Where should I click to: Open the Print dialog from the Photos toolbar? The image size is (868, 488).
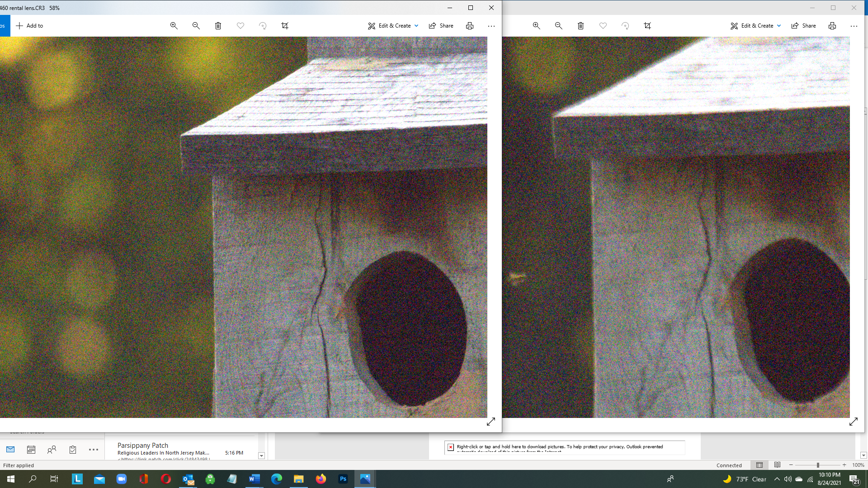tap(470, 26)
